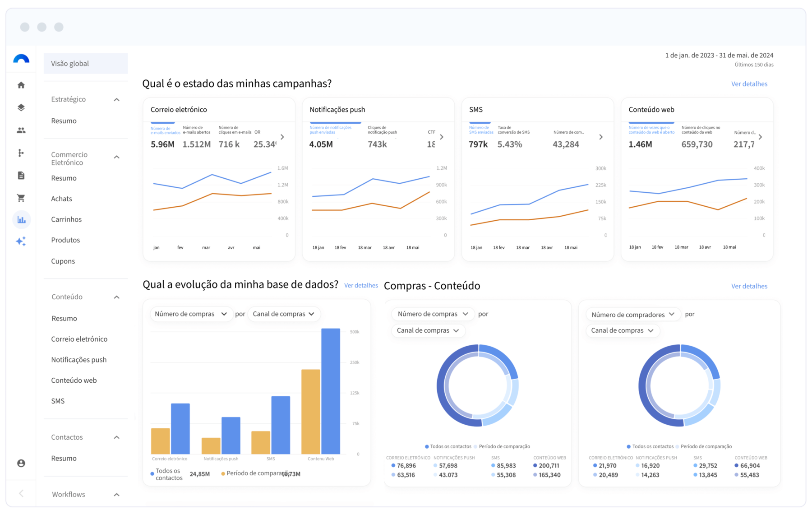Click Ver detalhes link for campaigns
Image resolution: width=812 pixels, height=515 pixels.
click(x=749, y=84)
